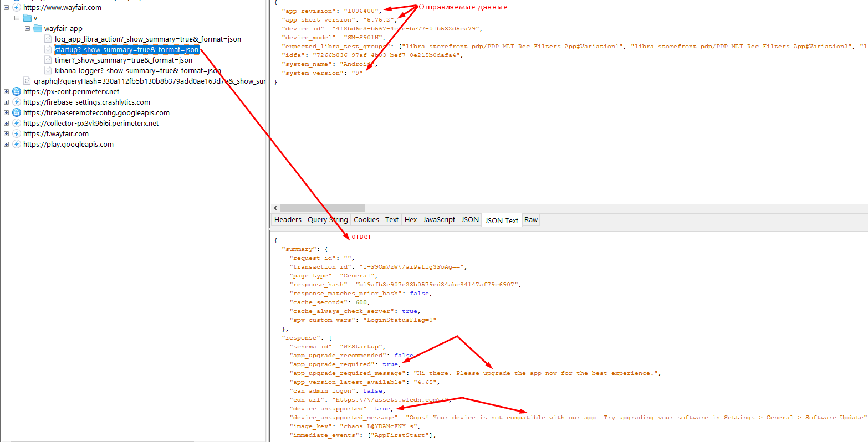Open the Query String tab
Viewport: 868px width, 442px height.
pyautogui.click(x=328, y=220)
